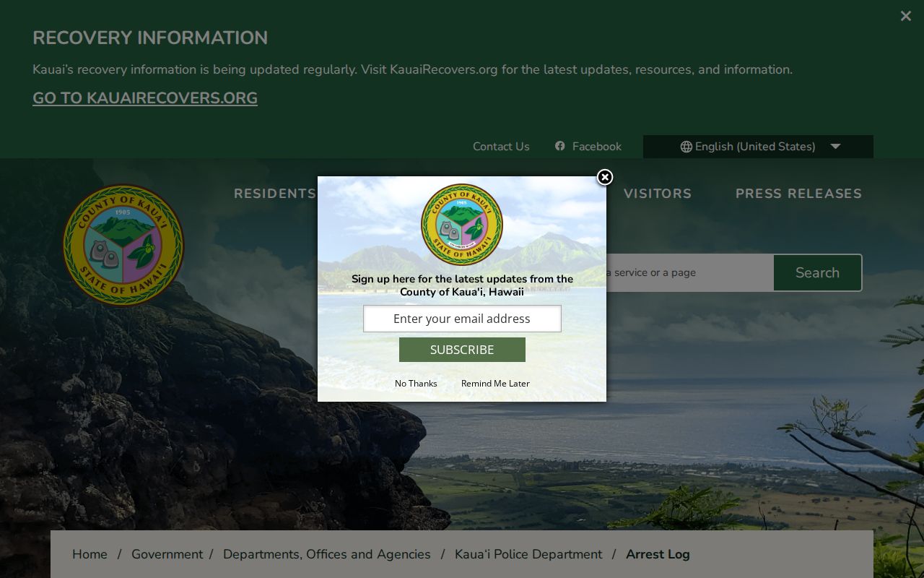Open the Go to KauaiRecovers.org link

145,98
